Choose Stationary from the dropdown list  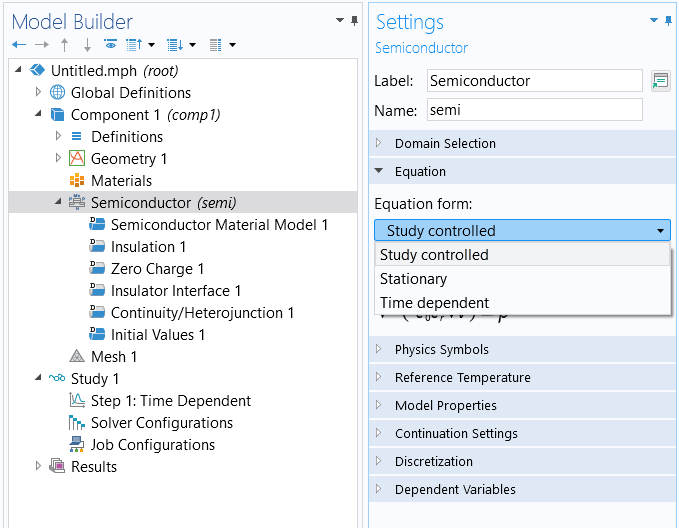[522, 279]
